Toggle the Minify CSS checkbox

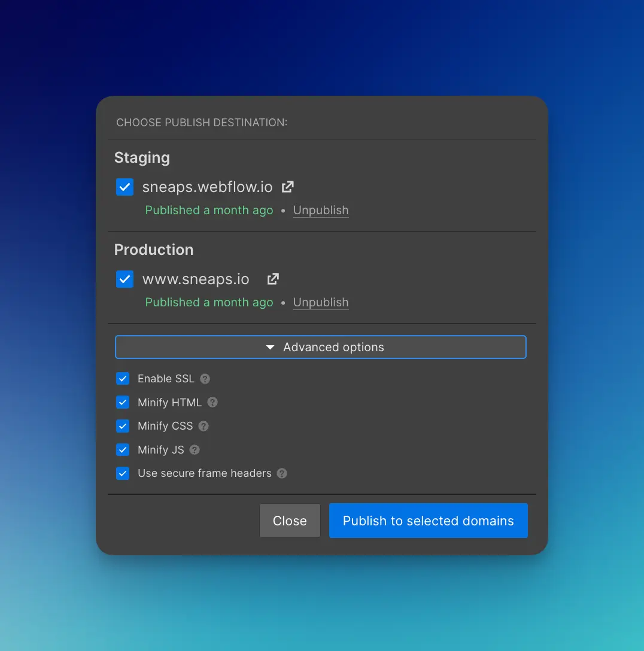(x=123, y=426)
